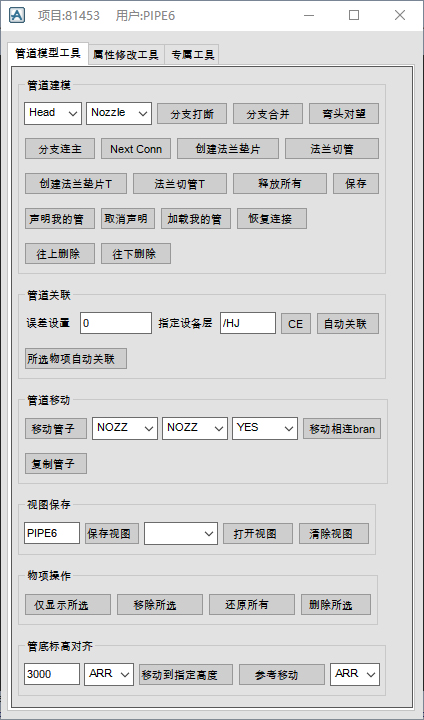Click into the 误差设置 input field

pyautogui.click(x=116, y=323)
